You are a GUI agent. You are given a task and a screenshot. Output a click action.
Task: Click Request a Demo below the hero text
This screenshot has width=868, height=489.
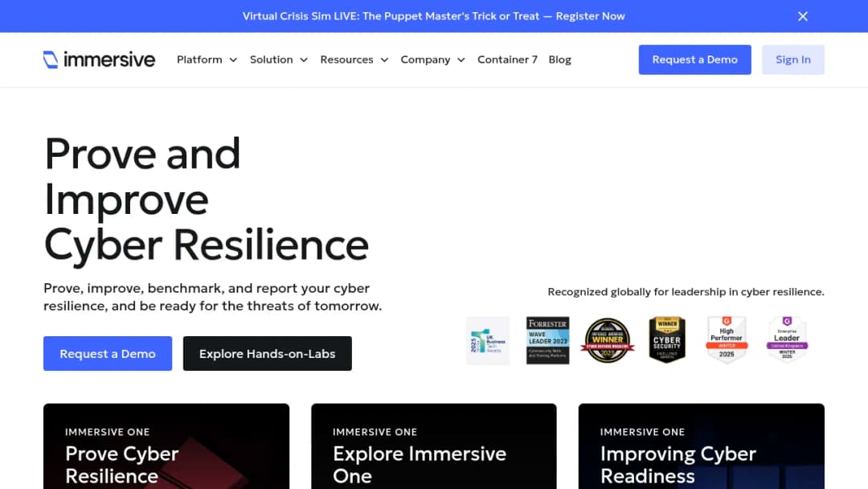point(108,353)
